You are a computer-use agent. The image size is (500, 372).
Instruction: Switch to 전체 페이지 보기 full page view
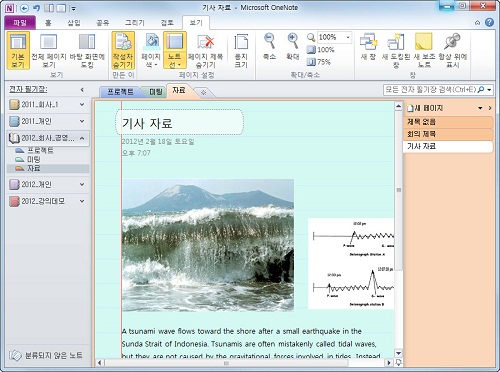pos(49,51)
